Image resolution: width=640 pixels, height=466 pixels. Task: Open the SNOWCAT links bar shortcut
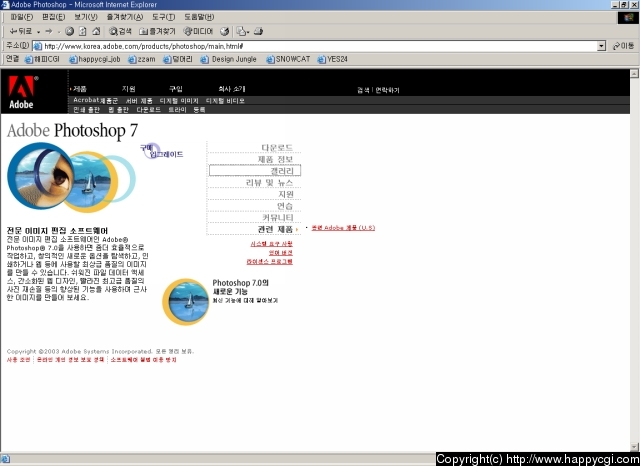click(x=288, y=59)
